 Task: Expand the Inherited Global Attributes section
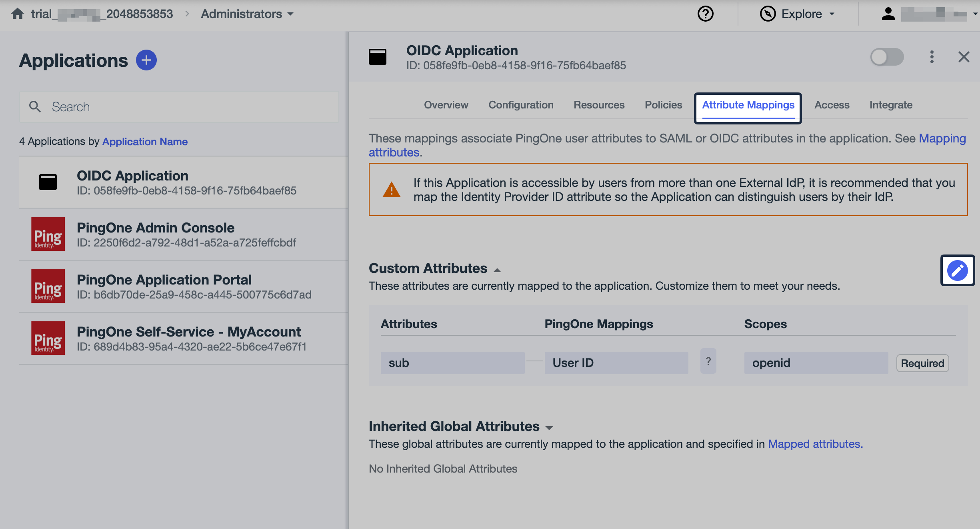pyautogui.click(x=550, y=427)
